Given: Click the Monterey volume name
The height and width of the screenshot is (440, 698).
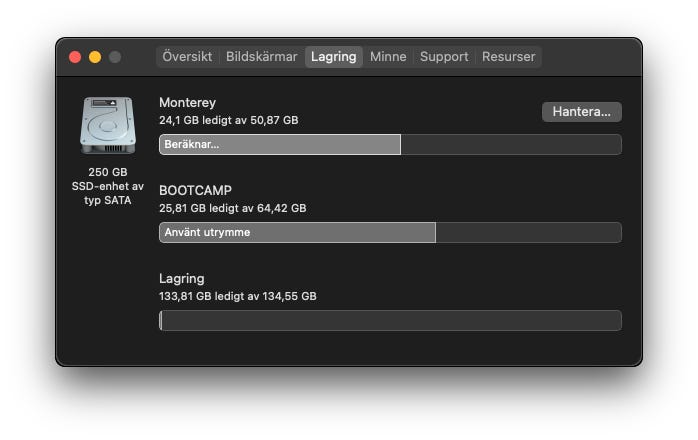Looking at the screenshot, I should [x=187, y=102].
